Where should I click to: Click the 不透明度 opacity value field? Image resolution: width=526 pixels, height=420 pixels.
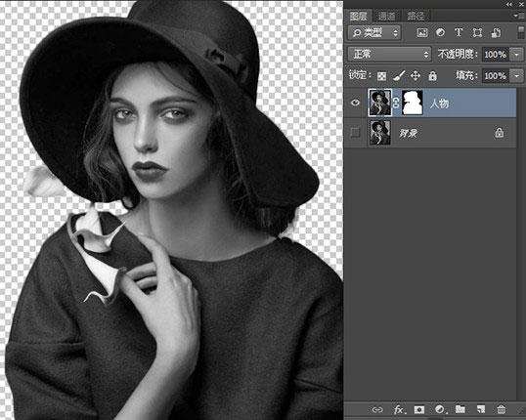coord(495,55)
